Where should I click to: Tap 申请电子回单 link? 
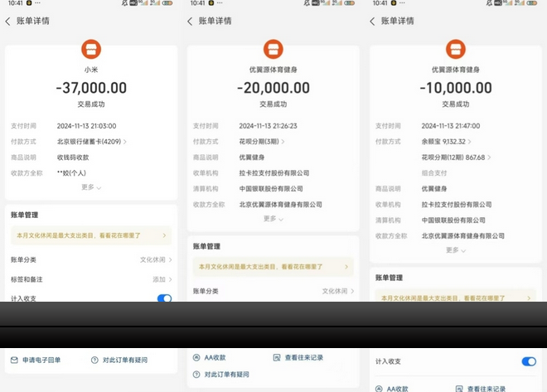(41, 360)
